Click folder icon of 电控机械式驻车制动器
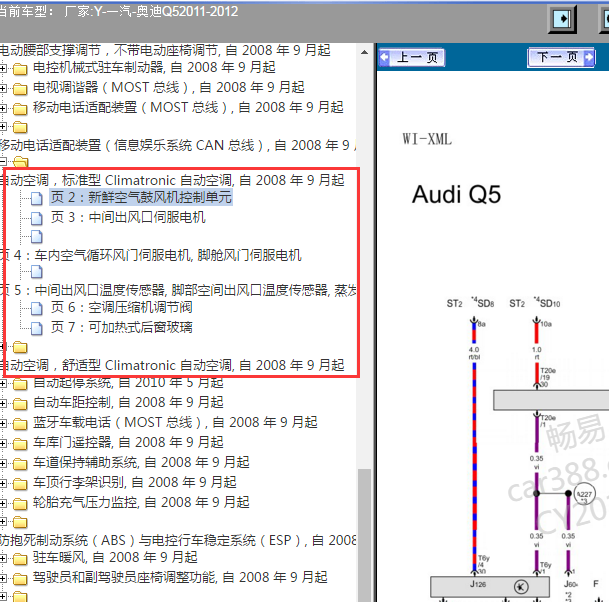This screenshot has height=602, width=609. point(20,69)
